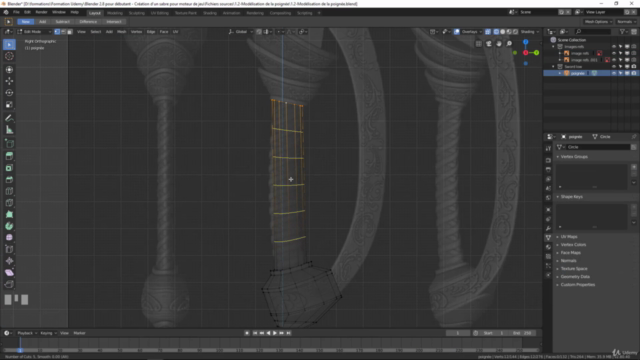Switch to wireframe shading mode

(496, 32)
